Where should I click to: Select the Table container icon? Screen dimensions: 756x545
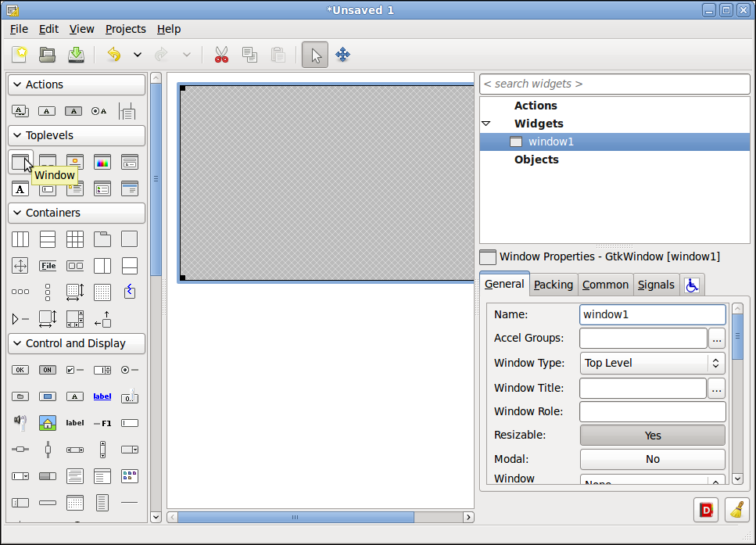(75, 239)
